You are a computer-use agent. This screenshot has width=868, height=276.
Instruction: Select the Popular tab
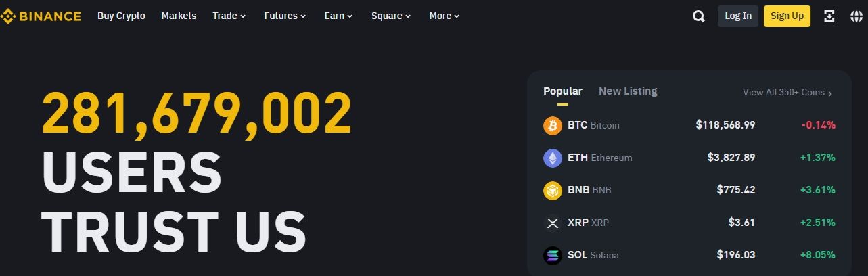pos(562,91)
